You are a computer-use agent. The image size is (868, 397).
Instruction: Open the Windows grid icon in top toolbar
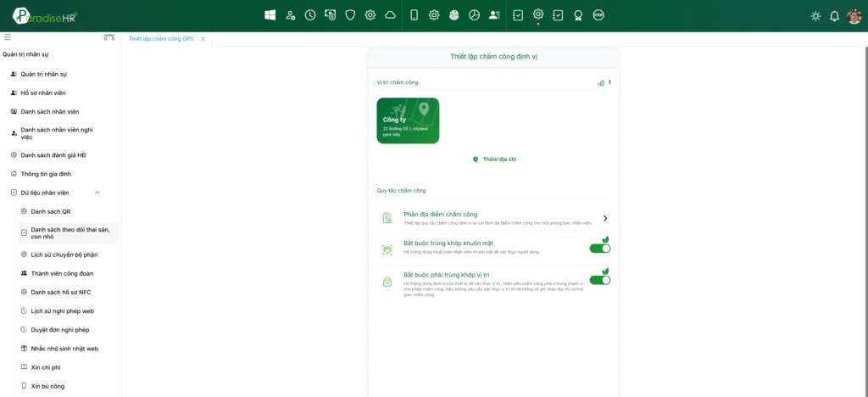[270, 15]
